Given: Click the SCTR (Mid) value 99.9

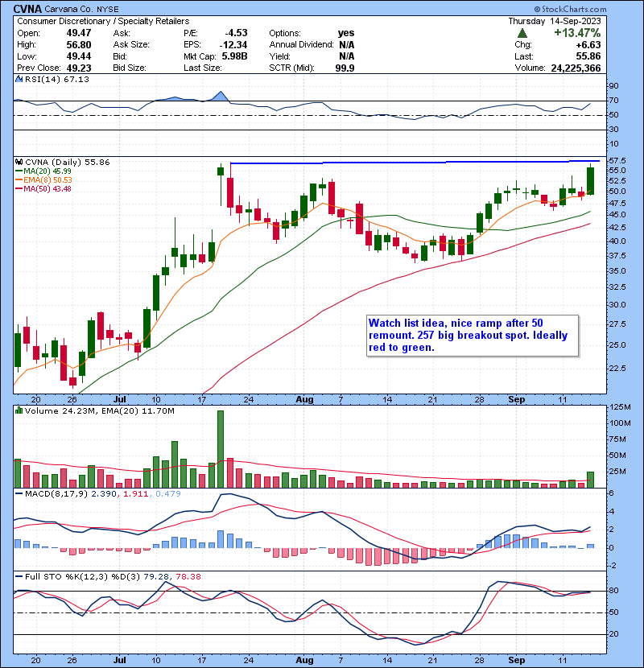Looking at the screenshot, I should coord(345,68).
